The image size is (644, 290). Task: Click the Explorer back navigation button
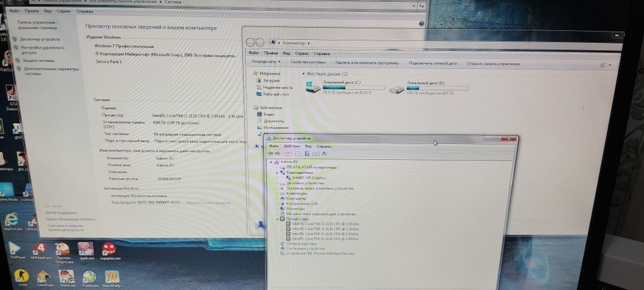tap(251, 43)
